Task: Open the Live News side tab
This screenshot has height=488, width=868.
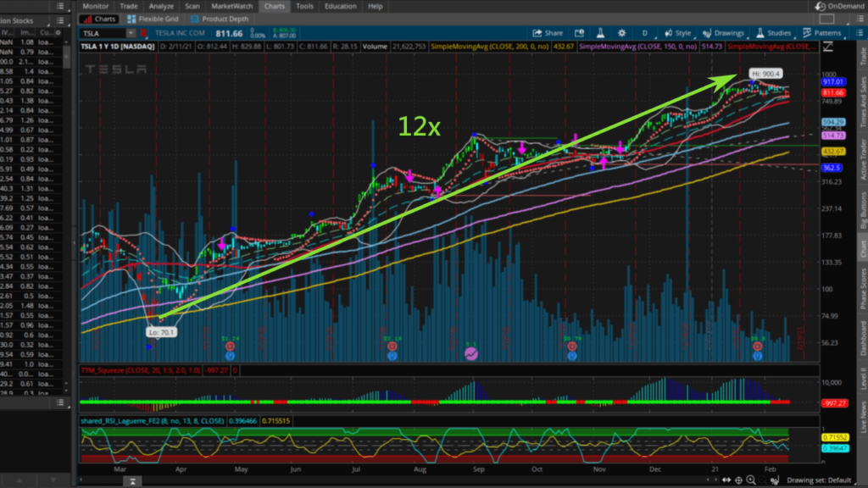Action: click(x=862, y=417)
